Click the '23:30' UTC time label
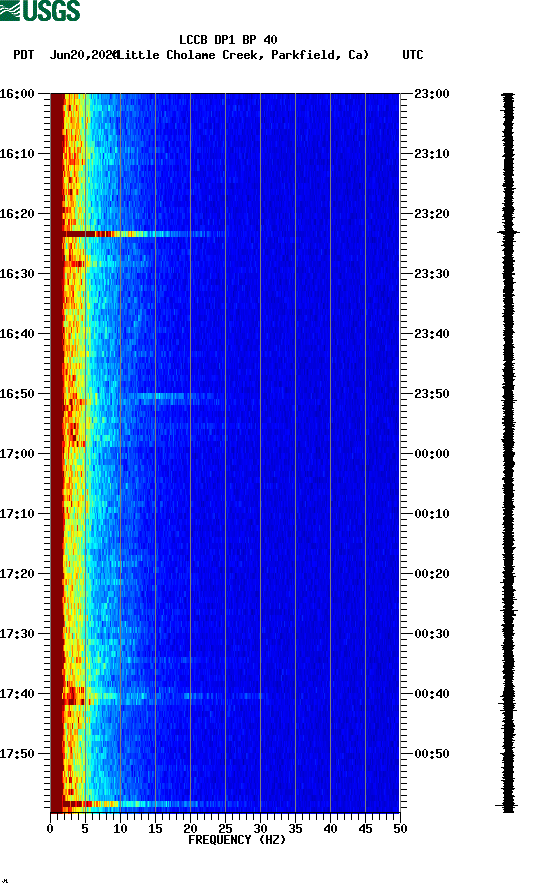 [x=432, y=274]
